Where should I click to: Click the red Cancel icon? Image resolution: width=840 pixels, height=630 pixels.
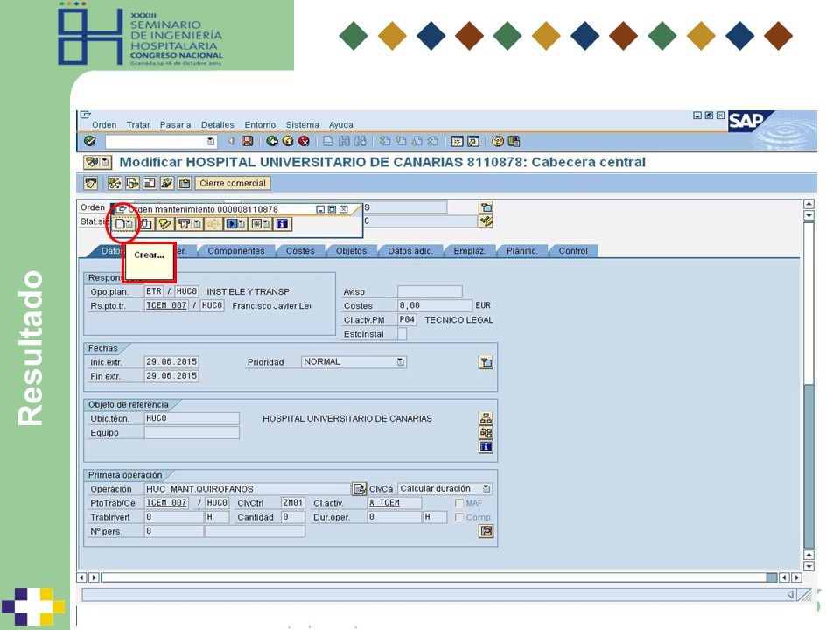[x=304, y=141]
